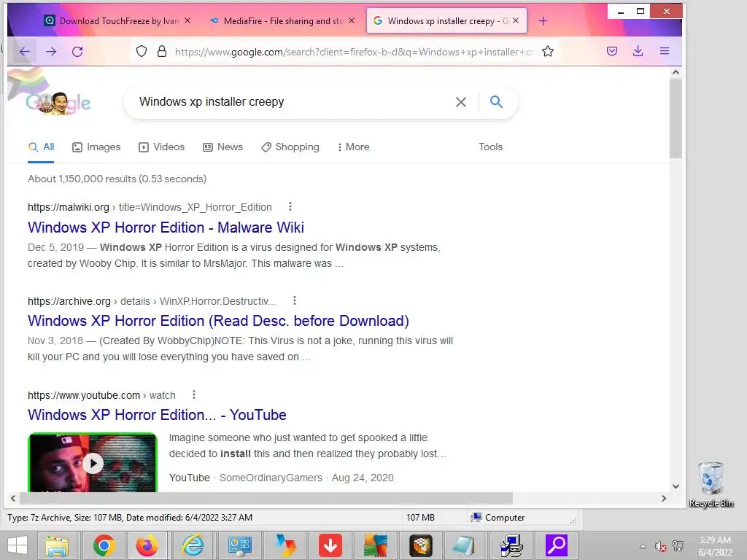Close the Download TouchFreeze tab
Viewport: 747px width, 560px height.
[187, 20]
